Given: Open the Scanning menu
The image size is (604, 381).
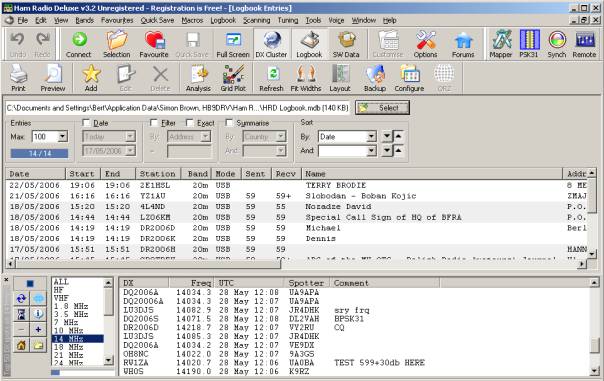Looking at the screenshot, I should click(x=257, y=20).
